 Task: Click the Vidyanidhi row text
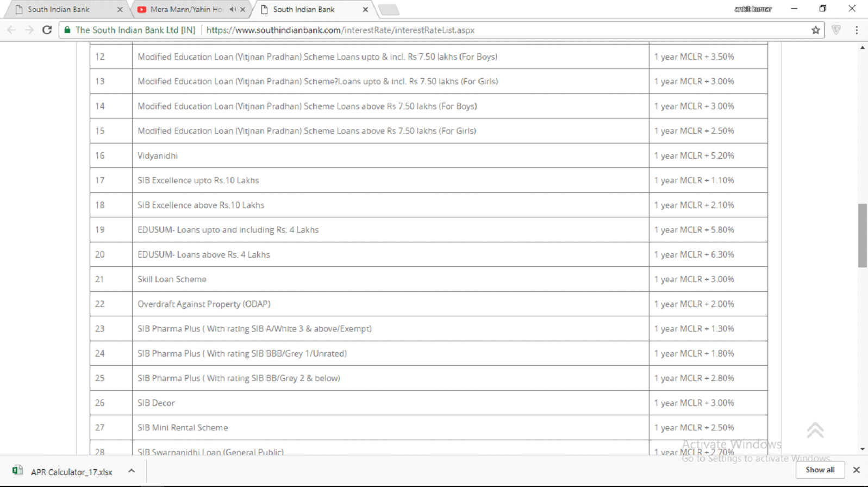click(x=158, y=155)
